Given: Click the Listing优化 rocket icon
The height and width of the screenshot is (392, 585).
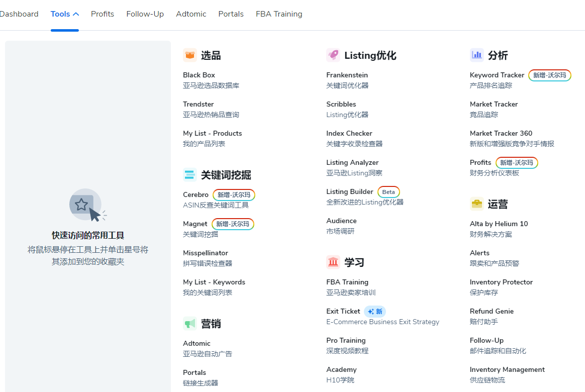Looking at the screenshot, I should pyautogui.click(x=333, y=55).
